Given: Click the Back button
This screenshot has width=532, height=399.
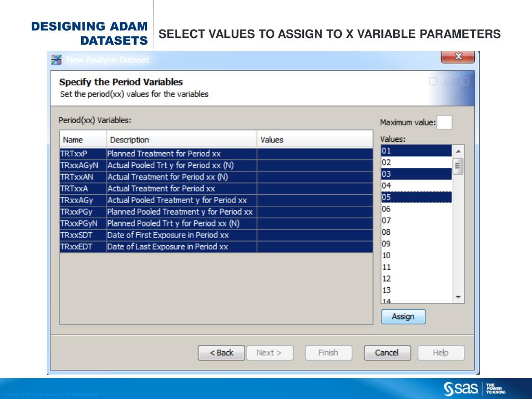Looking at the screenshot, I should [x=221, y=352].
